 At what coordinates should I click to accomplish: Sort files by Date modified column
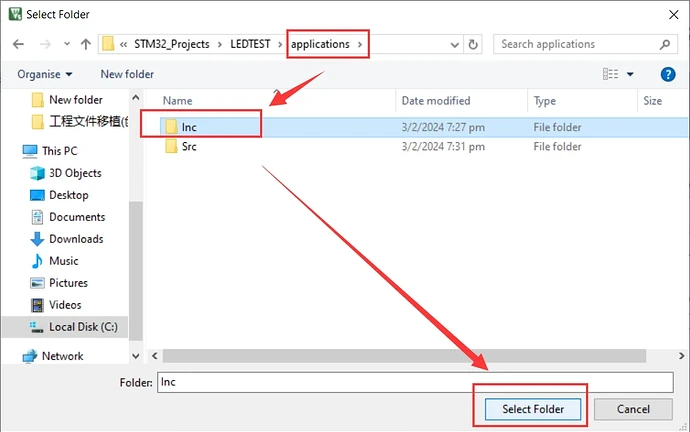(435, 101)
